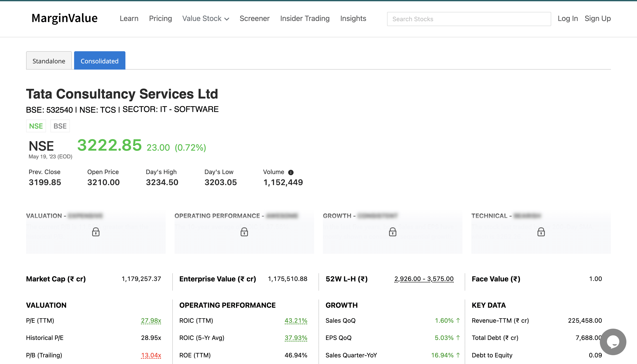Open the Insights nav link

click(x=353, y=19)
